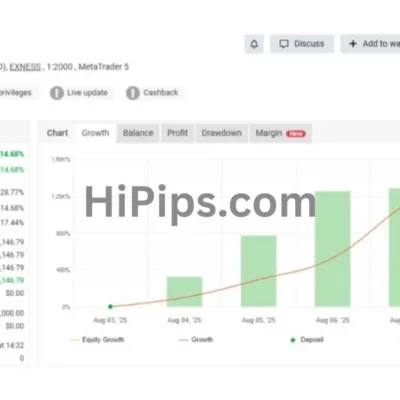Show the Drawdown tab
Screen dimensions: 400x400
click(222, 133)
